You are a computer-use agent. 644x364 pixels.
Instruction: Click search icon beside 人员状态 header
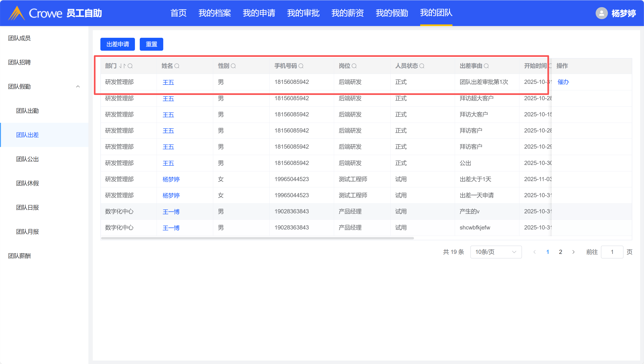click(422, 66)
